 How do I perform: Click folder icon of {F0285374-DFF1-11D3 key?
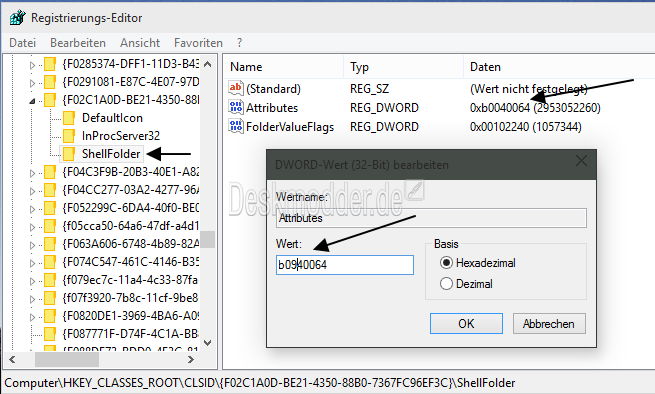(x=50, y=64)
